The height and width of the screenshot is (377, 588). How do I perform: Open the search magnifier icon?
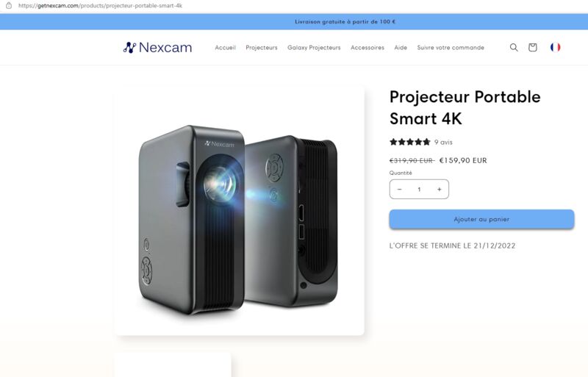(514, 47)
